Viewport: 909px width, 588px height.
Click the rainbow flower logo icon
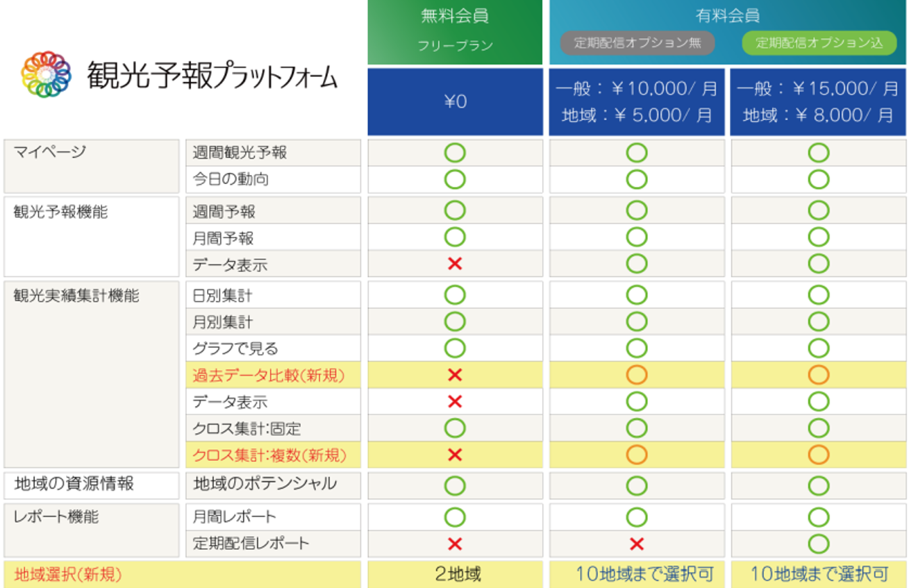pos(47,74)
